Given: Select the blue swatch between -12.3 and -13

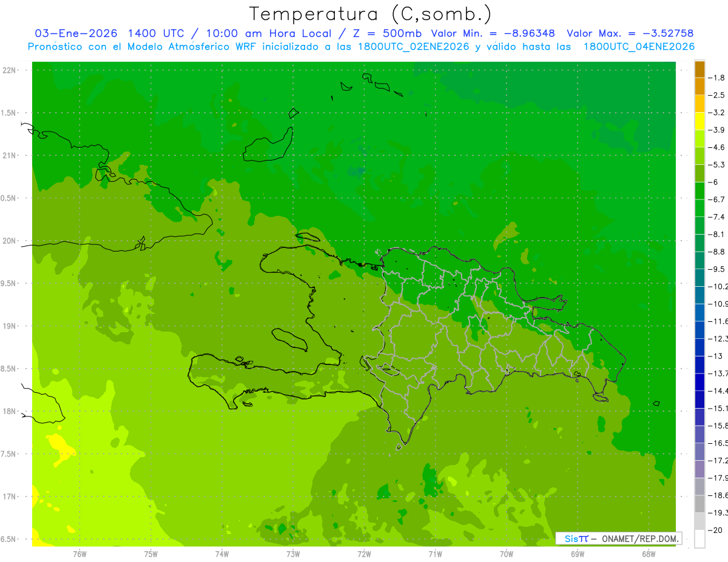Looking at the screenshot, I should [699, 347].
